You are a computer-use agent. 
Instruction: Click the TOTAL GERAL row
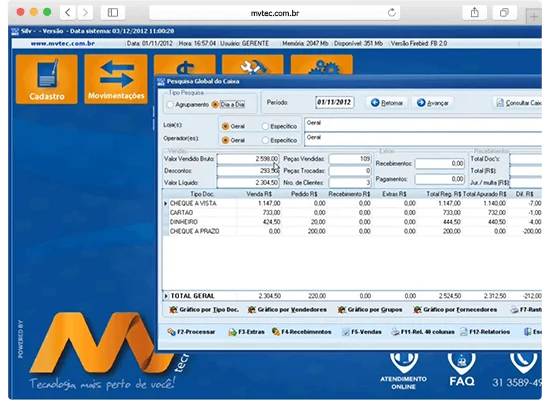[353, 296]
